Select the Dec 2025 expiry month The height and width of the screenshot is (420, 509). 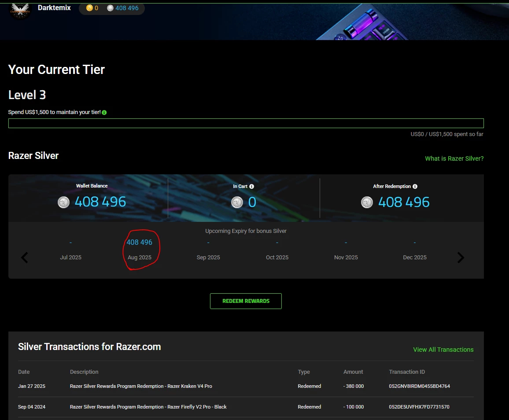point(415,258)
